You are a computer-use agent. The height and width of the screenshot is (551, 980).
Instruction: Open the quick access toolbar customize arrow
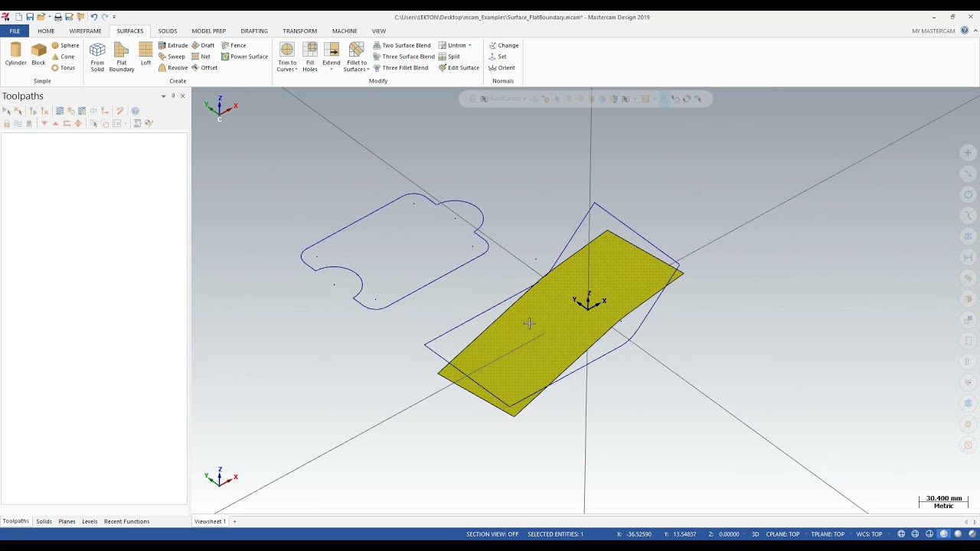114,17
